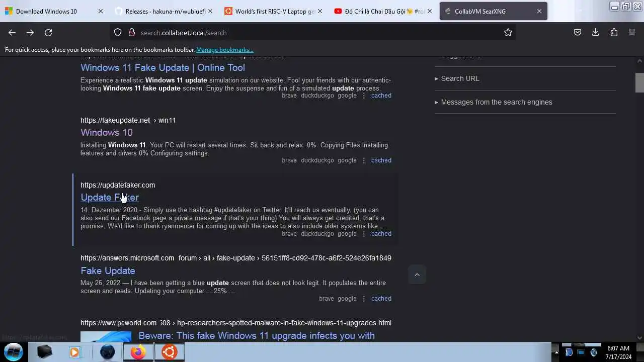Image resolution: width=644 pixels, height=362 pixels.
Task: Open the Fake Update Microsoft answers result
Action: point(108,270)
